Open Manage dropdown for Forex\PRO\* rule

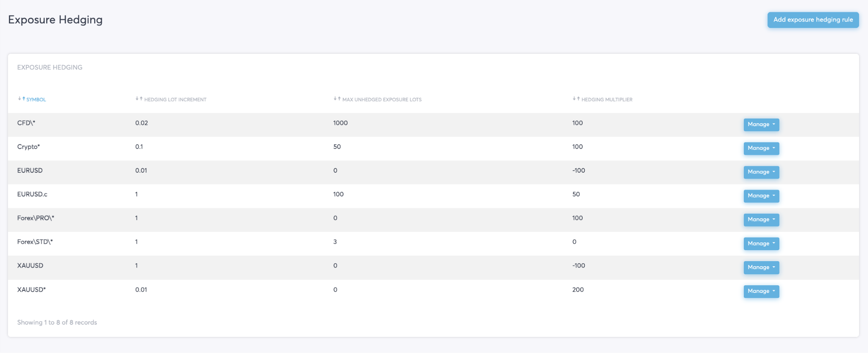tap(761, 219)
